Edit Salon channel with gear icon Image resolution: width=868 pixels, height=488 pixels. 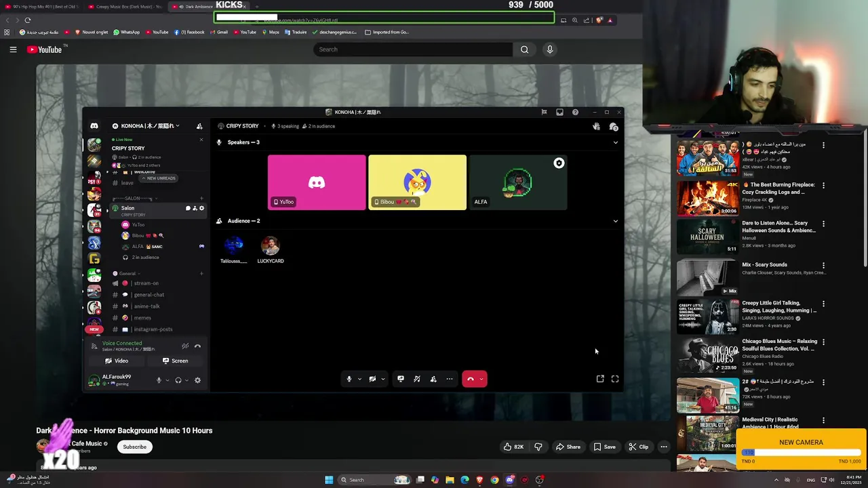(201, 208)
